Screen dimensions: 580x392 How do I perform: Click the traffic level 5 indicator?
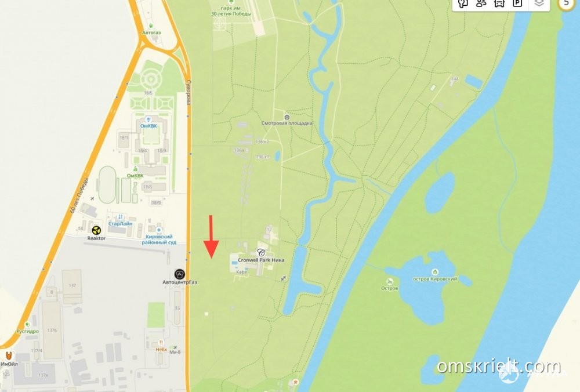tap(566, 3)
